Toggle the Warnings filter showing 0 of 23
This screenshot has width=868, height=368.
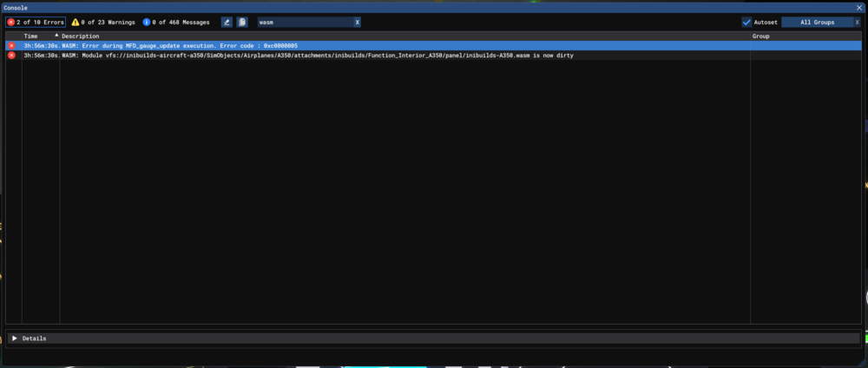pyautogui.click(x=103, y=23)
